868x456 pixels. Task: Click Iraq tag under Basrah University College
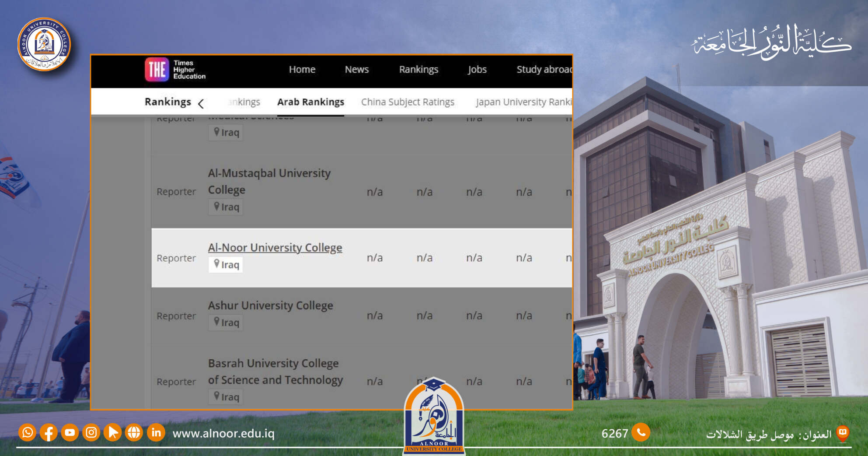tap(226, 396)
